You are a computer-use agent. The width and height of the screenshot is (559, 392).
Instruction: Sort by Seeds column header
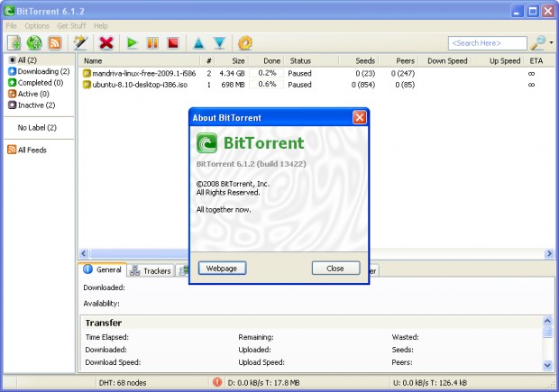pos(359,61)
